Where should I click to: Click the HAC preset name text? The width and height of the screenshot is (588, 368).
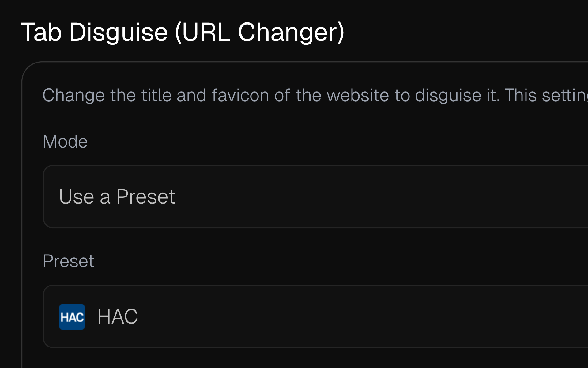(118, 316)
